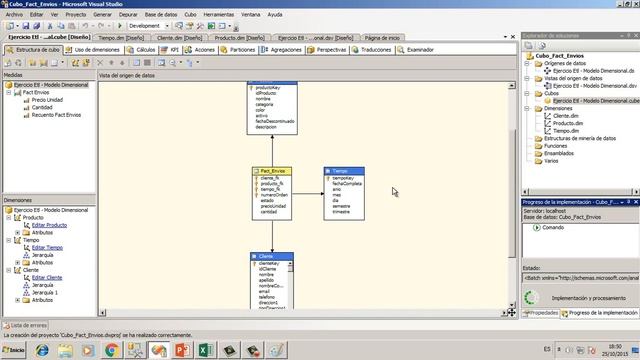Click the Cut scissors icon
Image resolution: width=640 pixels, height=360 pixels.
coord(50,26)
